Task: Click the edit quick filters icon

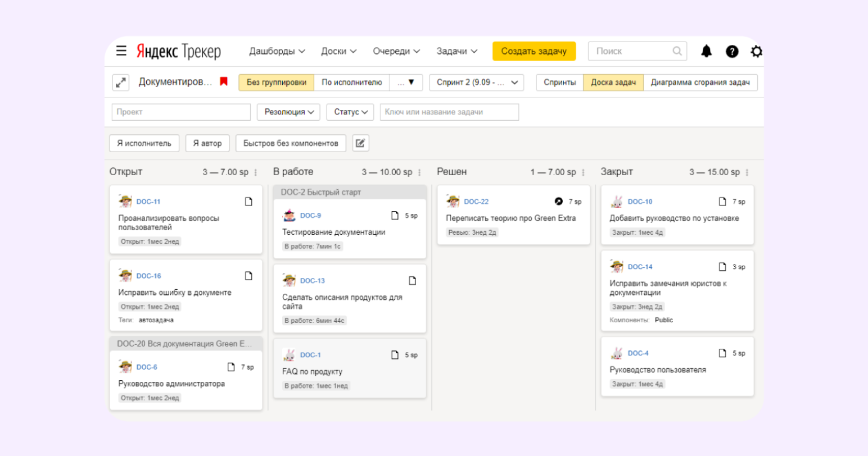Action: (360, 143)
